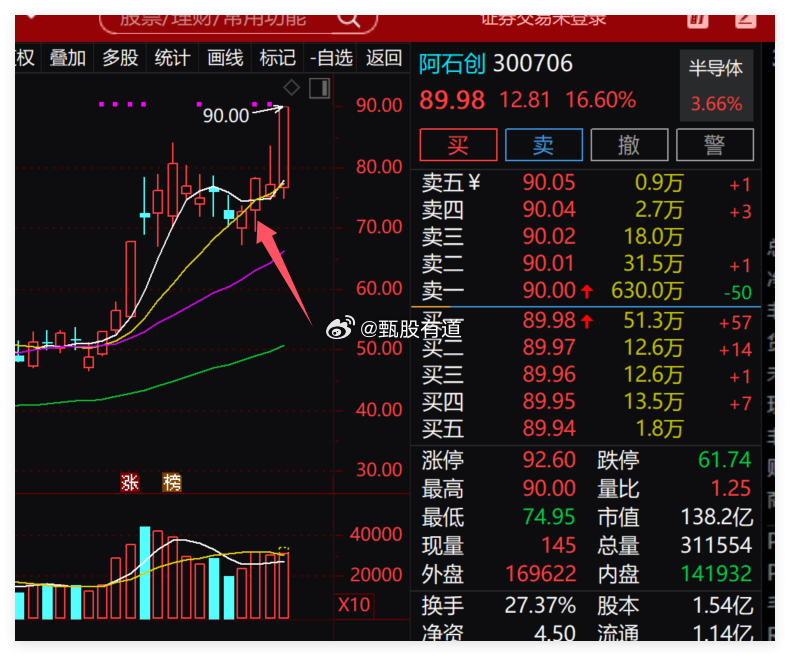
Task: Select the 卖一 price 90.00
Action: tap(549, 291)
